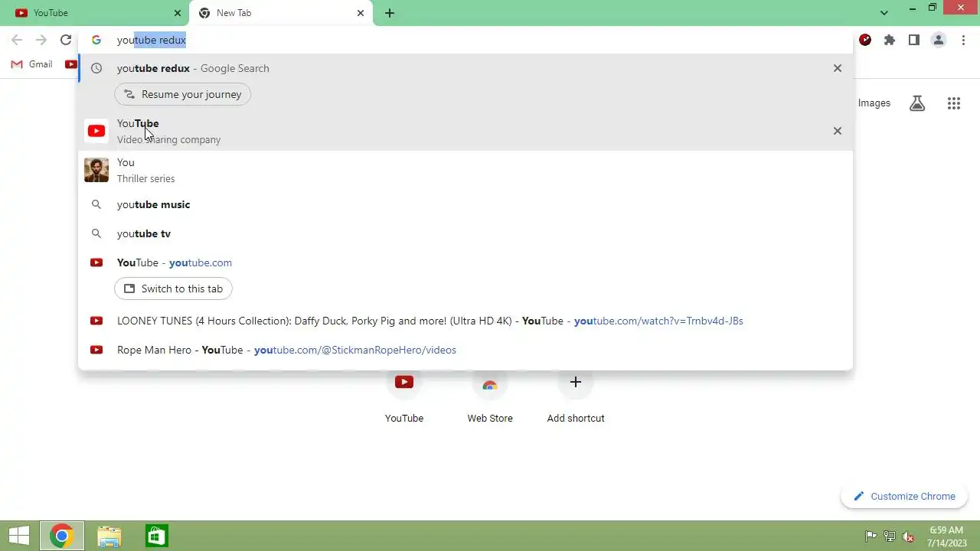Click the clock icon beside youtube redux
This screenshot has height=551, width=980.
(x=96, y=68)
